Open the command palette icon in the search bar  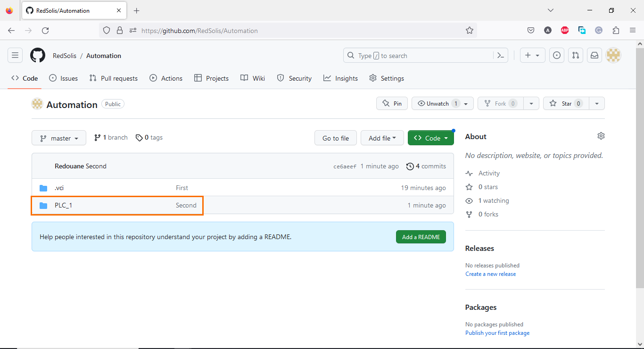coord(500,55)
